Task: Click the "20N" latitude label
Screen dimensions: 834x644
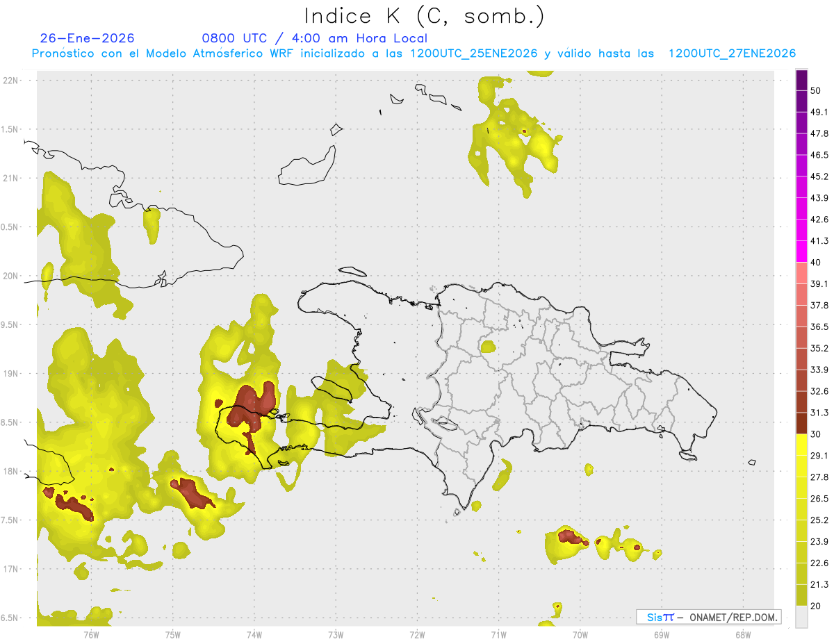Action: (10, 276)
